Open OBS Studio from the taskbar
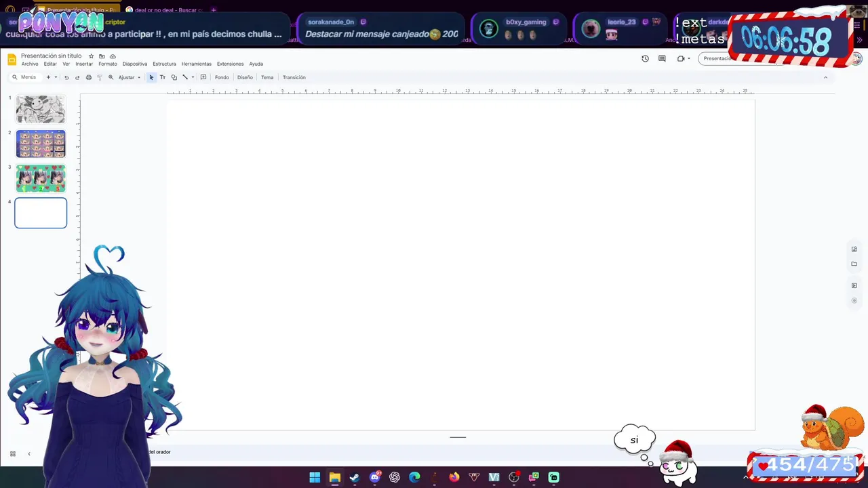Screen dimensions: 868x488 514,477
